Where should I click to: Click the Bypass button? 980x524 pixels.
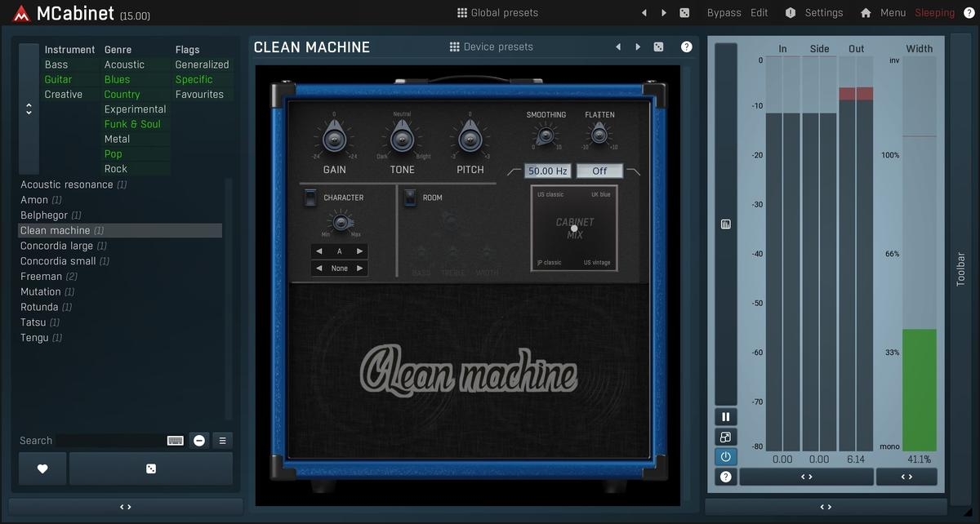coord(724,13)
